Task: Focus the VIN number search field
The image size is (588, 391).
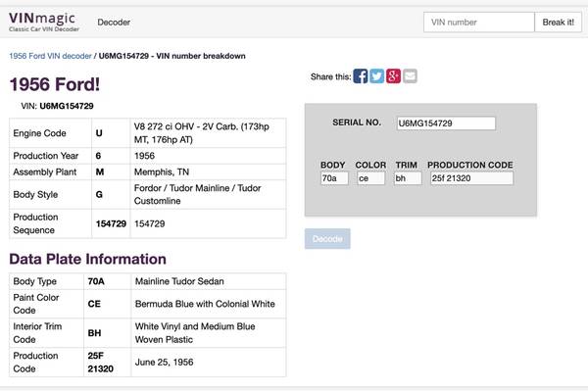Action: (479, 23)
